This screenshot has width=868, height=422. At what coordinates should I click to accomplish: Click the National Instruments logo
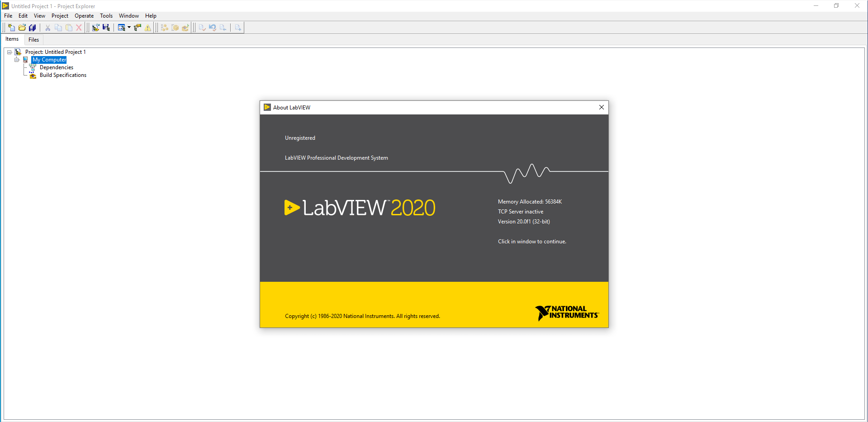(x=567, y=313)
